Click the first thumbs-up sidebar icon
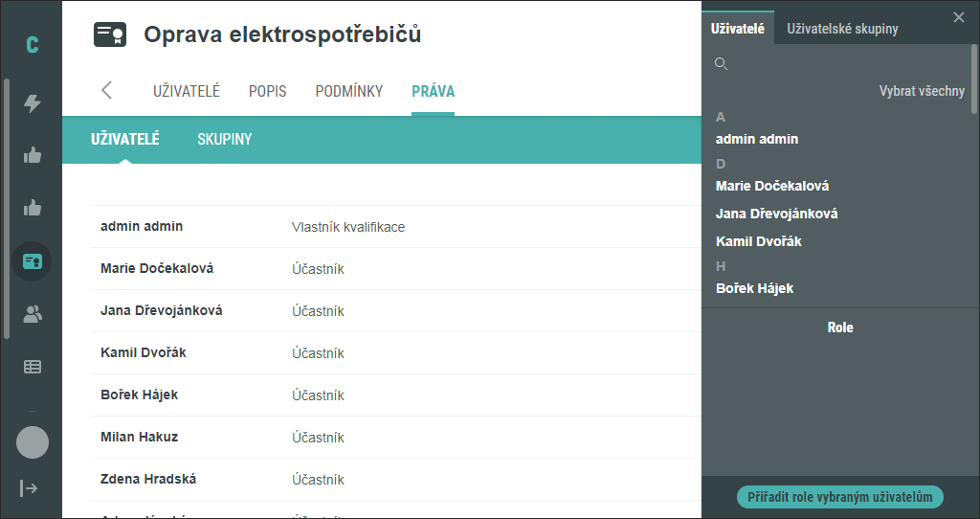 click(33, 155)
